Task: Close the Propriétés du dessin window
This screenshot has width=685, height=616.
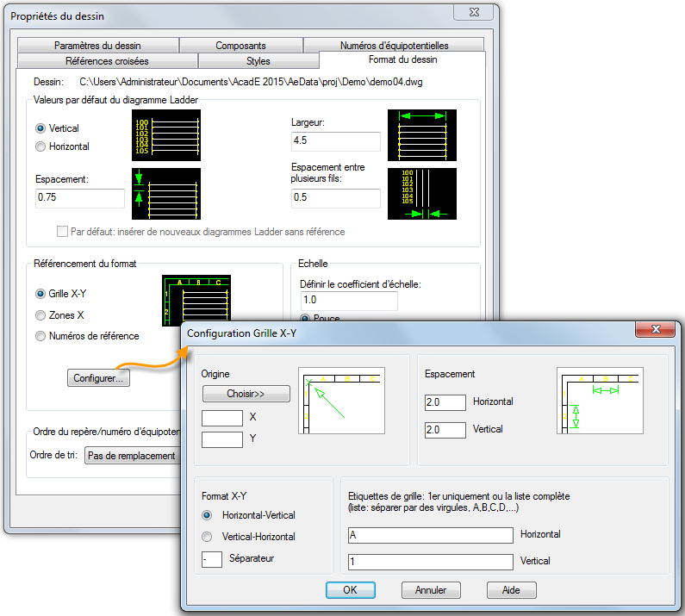Action: (x=474, y=12)
